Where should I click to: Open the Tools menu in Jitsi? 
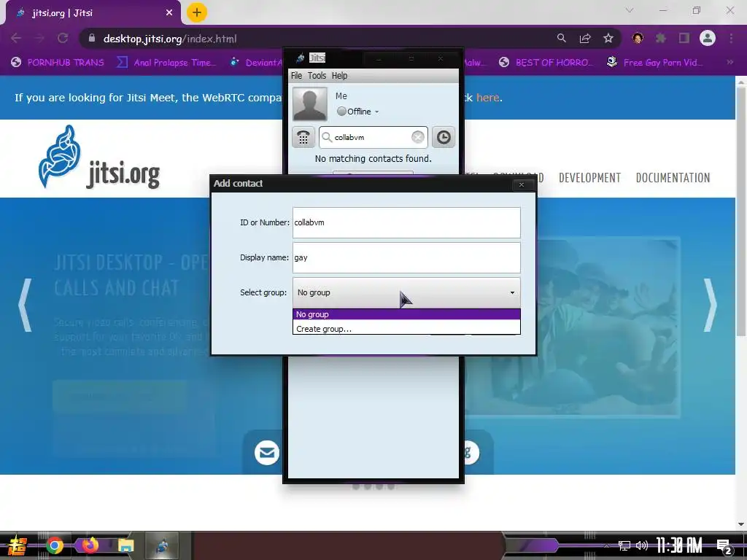click(317, 76)
